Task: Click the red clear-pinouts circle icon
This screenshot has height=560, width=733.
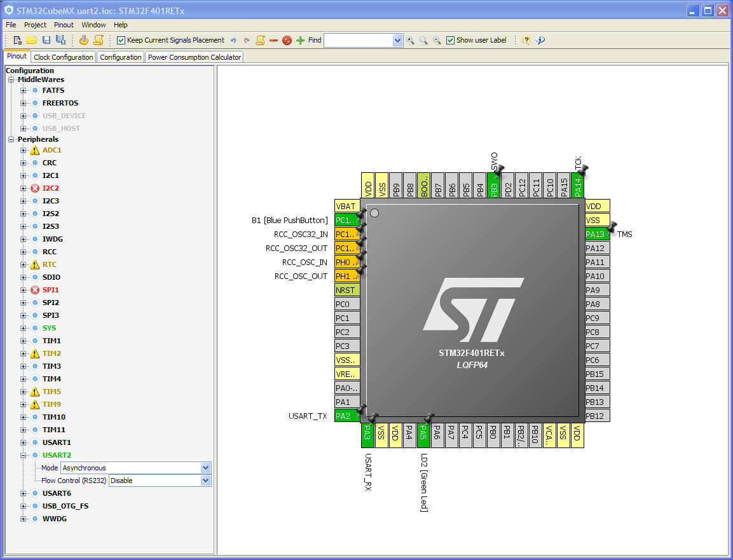Action: point(287,40)
